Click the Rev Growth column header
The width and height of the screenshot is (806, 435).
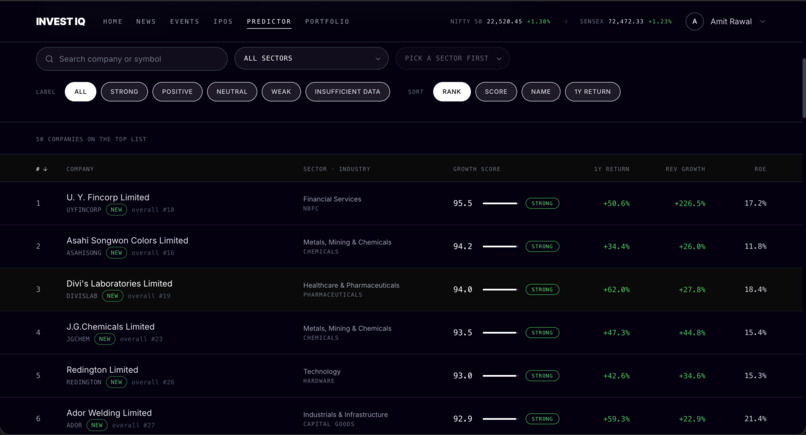[x=685, y=169]
